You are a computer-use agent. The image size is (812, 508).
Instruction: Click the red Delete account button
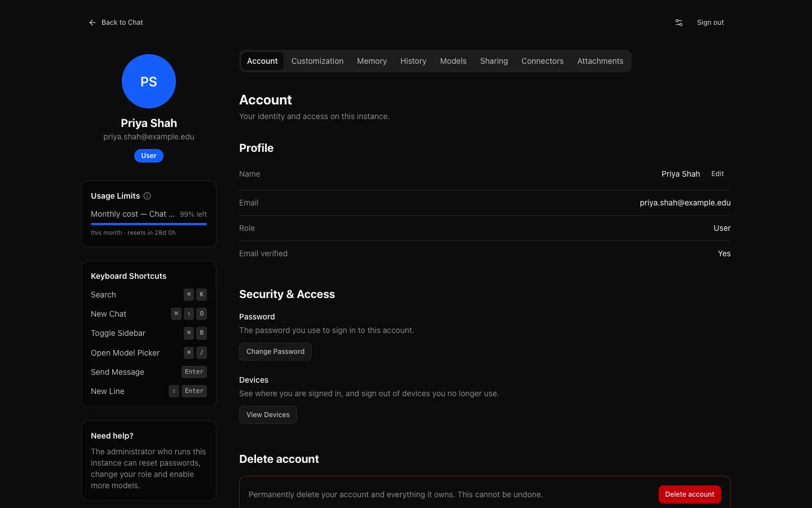pyautogui.click(x=690, y=494)
